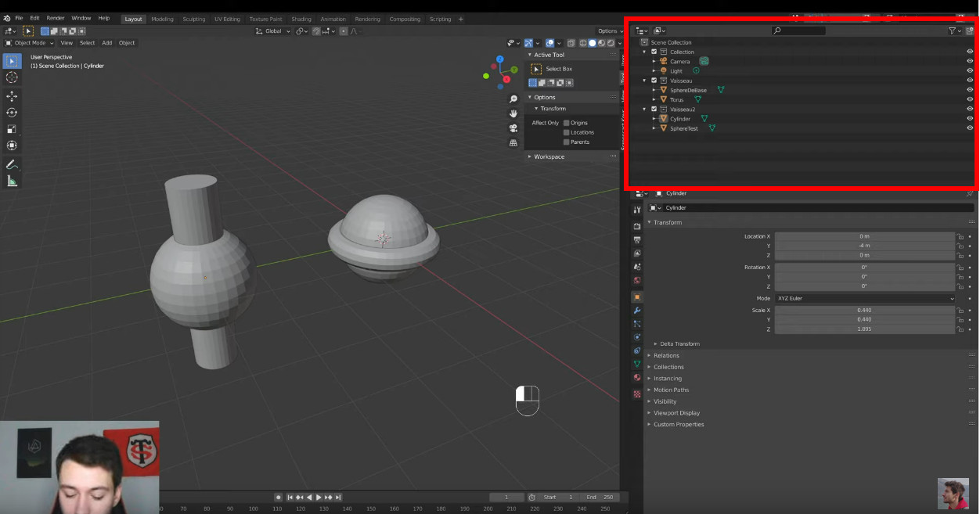Open the Modifier Properties wrench tab
Viewport: 980px width, 514px height.
[x=637, y=311]
